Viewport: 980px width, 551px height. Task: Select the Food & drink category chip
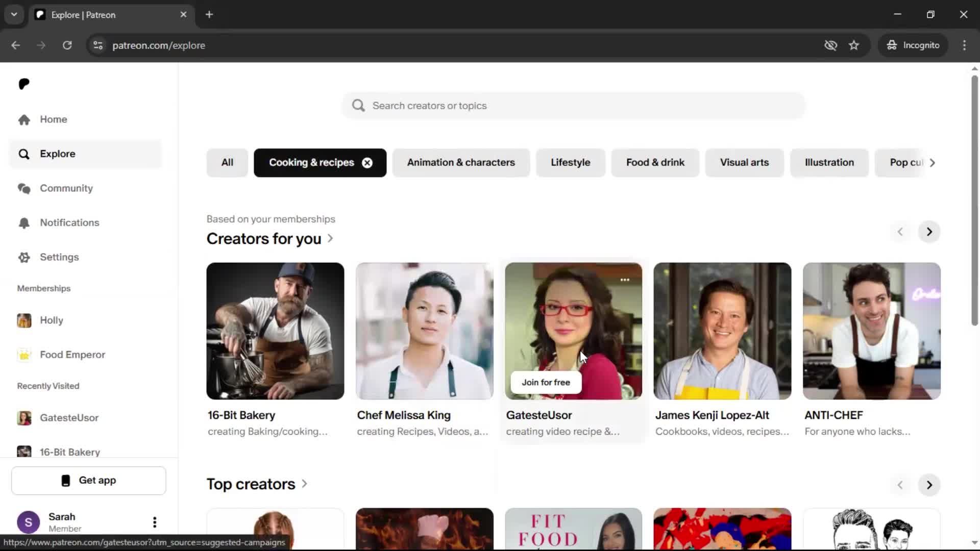click(655, 163)
